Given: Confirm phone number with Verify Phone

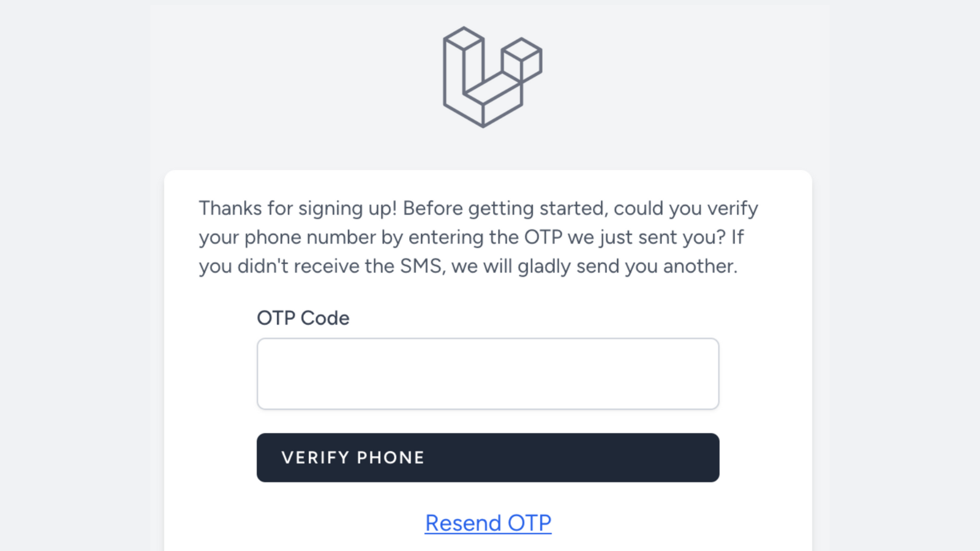Looking at the screenshot, I should [x=488, y=457].
